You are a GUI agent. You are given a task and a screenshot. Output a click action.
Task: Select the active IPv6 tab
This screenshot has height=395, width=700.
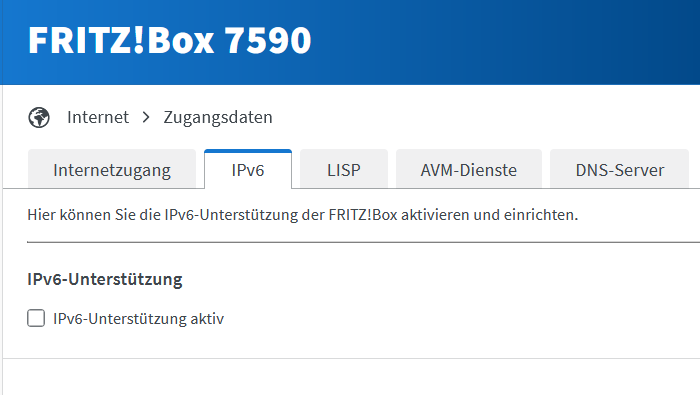[248, 170]
